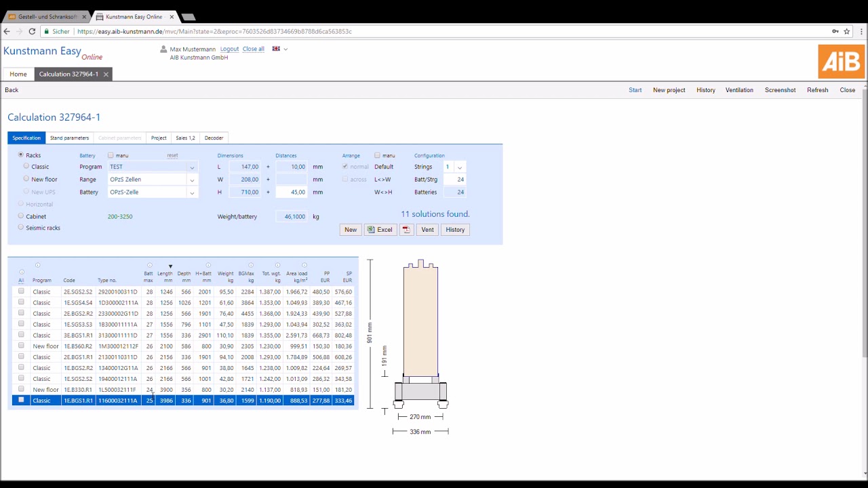The image size is (868, 488).
Task: Click the sort arrow above Length column
Action: click(x=170, y=266)
